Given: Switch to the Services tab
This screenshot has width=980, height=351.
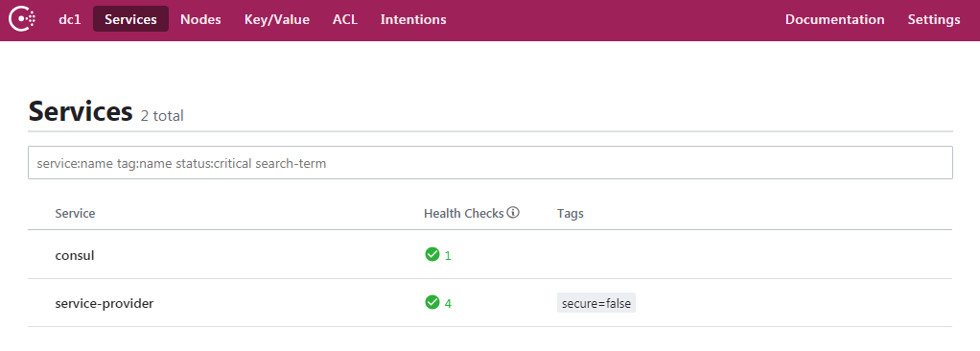Looking at the screenshot, I should (130, 19).
